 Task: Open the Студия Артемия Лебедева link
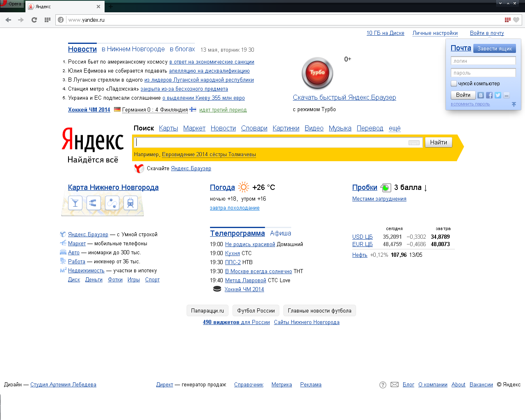(63, 385)
